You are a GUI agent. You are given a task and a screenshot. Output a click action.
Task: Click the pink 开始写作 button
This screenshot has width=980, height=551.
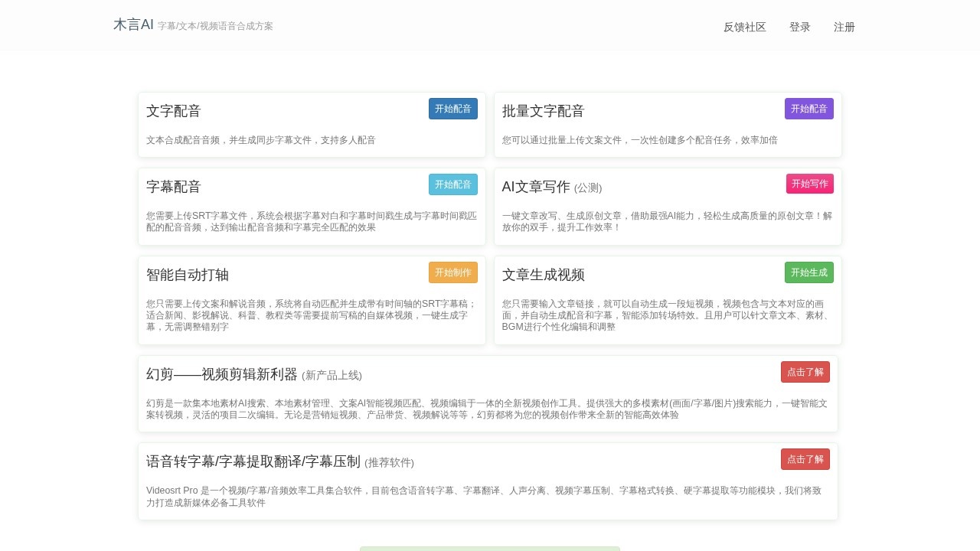(x=809, y=184)
